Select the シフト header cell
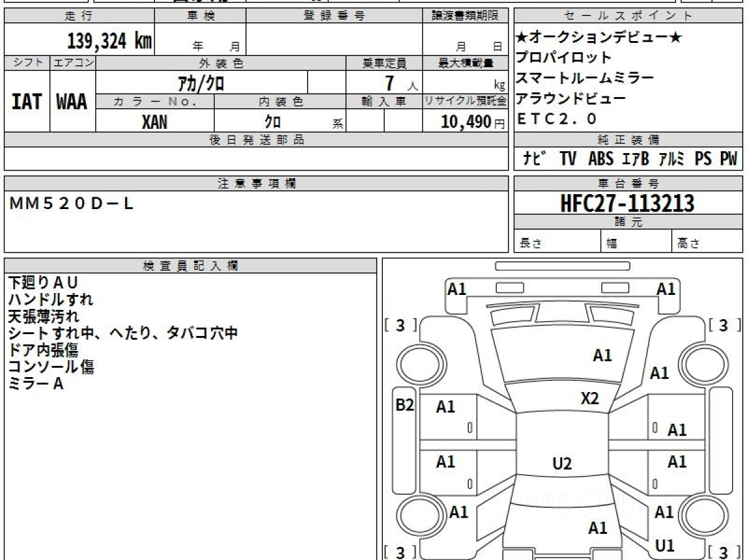 pos(27,63)
